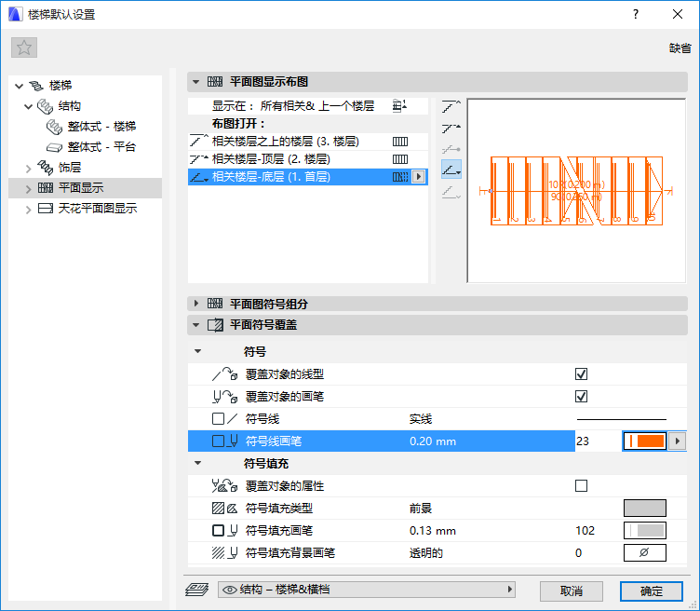The width and height of the screenshot is (700, 611).
Task: Open layout popup arrow on 1. 首层 row
Action: 418,177
